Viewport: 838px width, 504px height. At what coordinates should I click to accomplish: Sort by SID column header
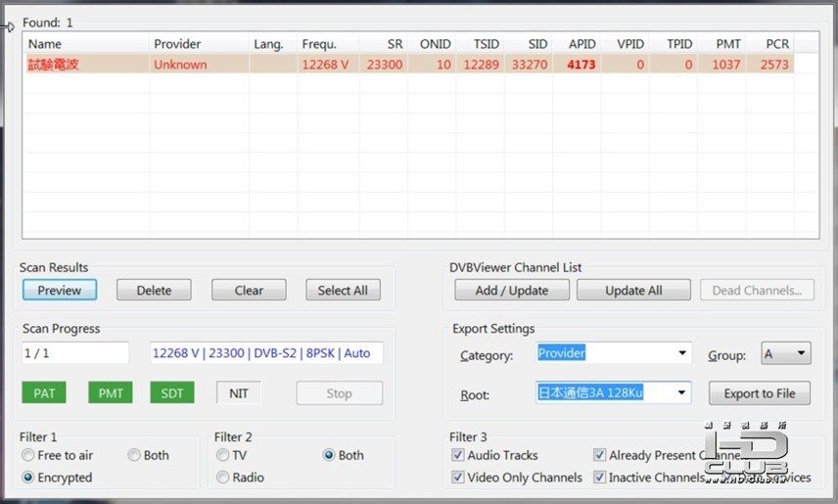click(528, 44)
